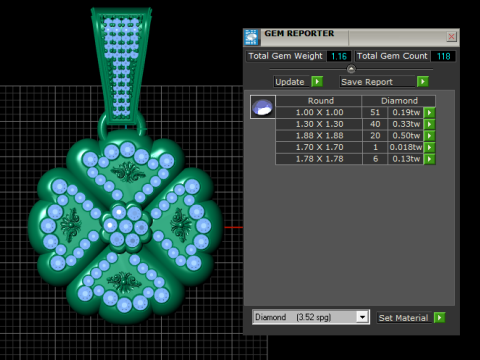
Task: Click the center gem of the pendant flower
Action: (x=126, y=227)
